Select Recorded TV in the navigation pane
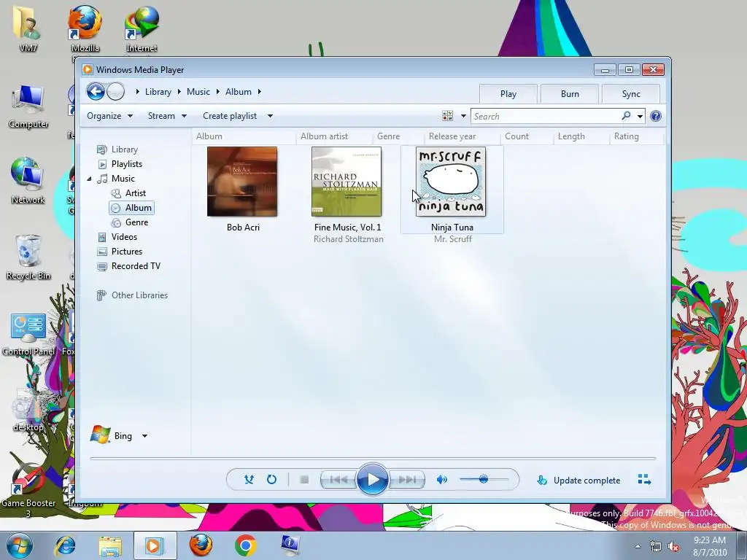The image size is (747, 560). [136, 266]
